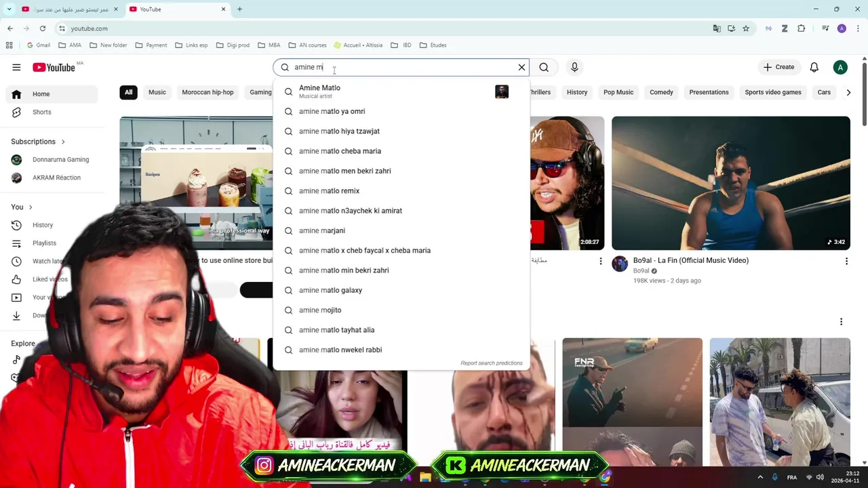
Task: Open Shorts in the sidebar
Action: click(52, 112)
